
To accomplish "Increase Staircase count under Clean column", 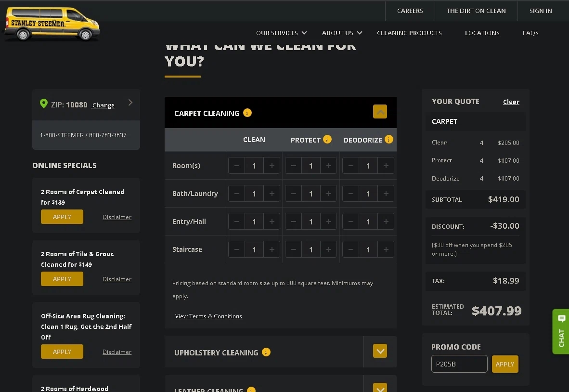I will click(x=272, y=249).
